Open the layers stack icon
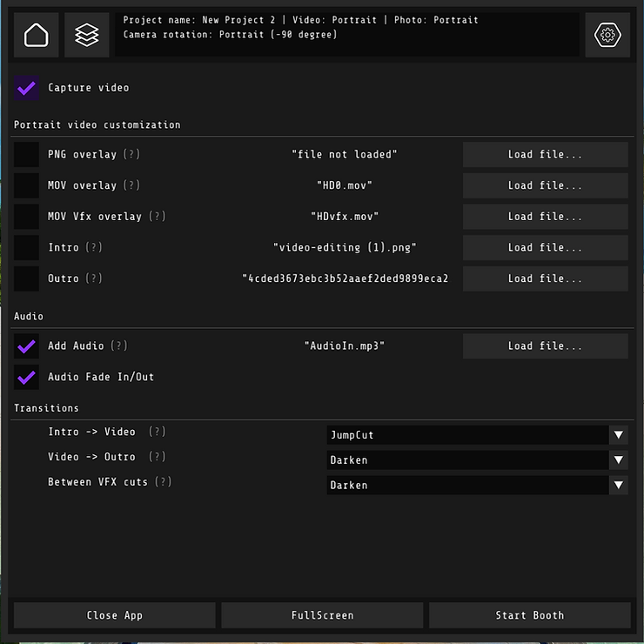The height and width of the screenshot is (644, 644). tap(87, 35)
